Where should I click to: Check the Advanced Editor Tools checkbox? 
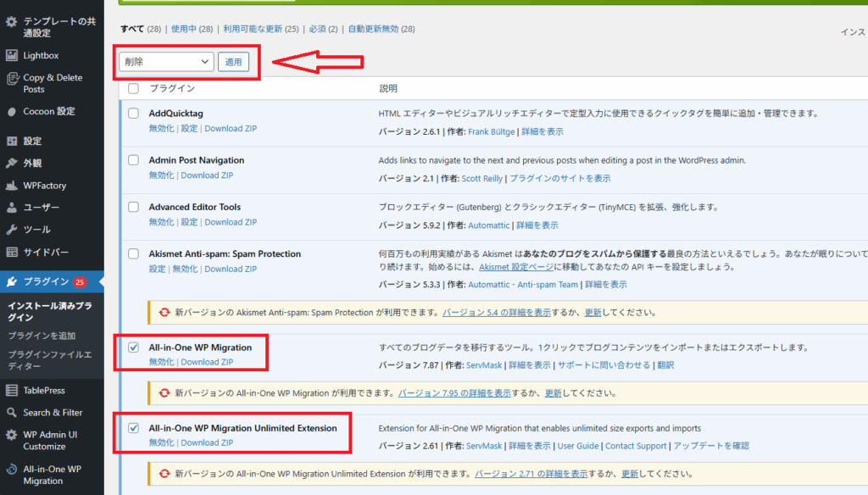[x=133, y=207]
